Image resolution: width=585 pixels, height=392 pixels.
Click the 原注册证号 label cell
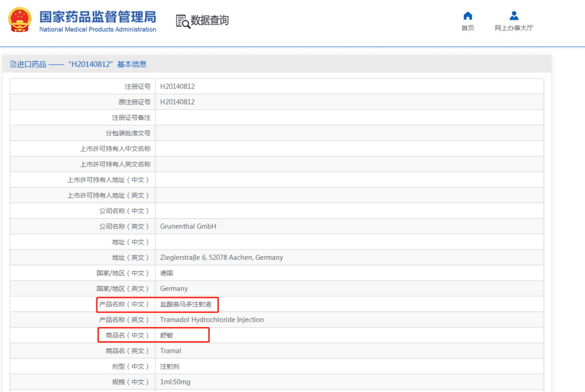pos(134,102)
